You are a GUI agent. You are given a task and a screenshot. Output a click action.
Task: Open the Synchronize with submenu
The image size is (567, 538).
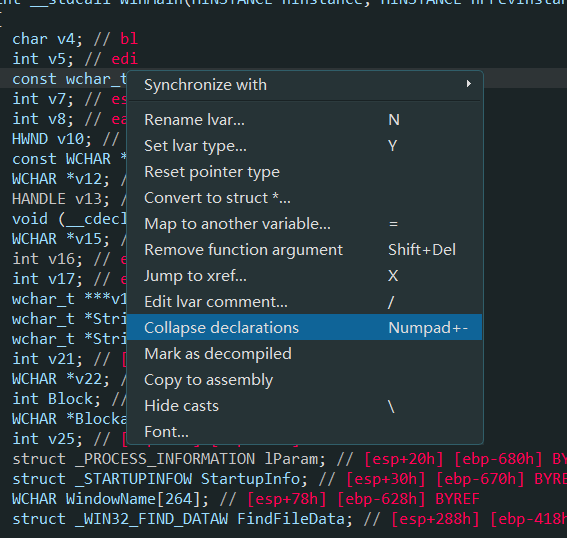pyautogui.click(x=305, y=85)
